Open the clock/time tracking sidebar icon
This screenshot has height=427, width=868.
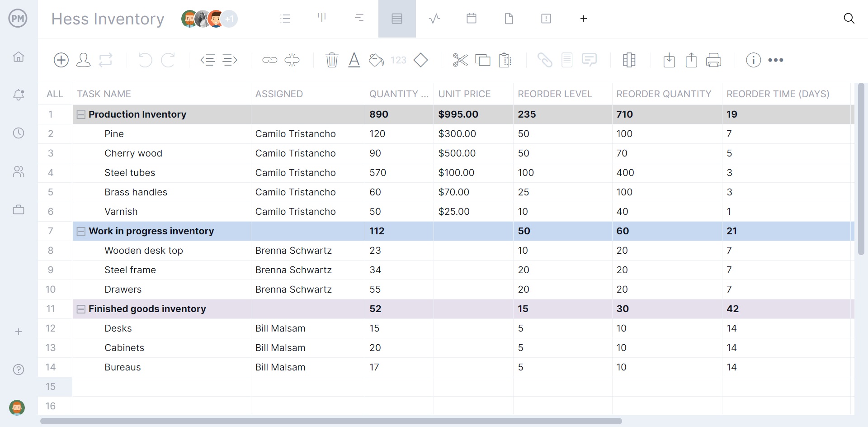point(19,133)
